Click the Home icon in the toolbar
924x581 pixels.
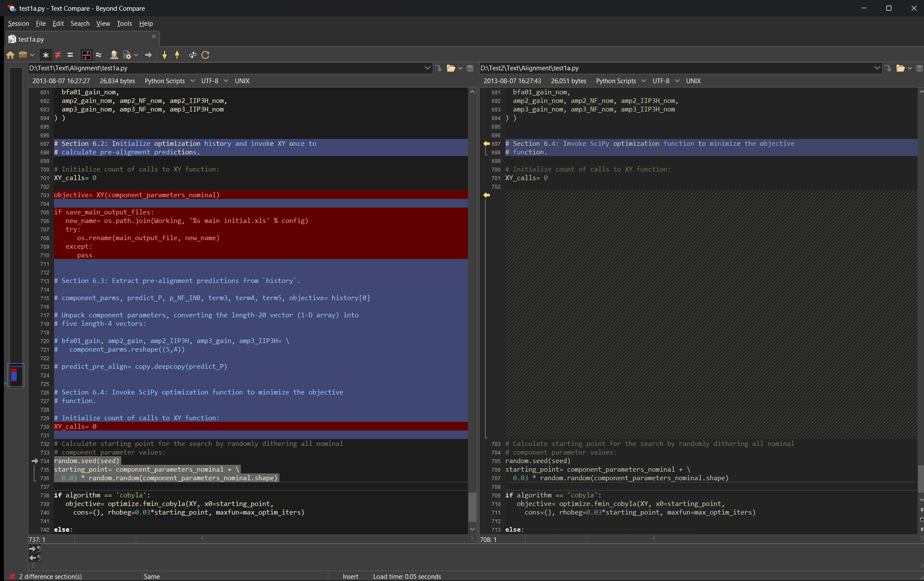coord(10,55)
